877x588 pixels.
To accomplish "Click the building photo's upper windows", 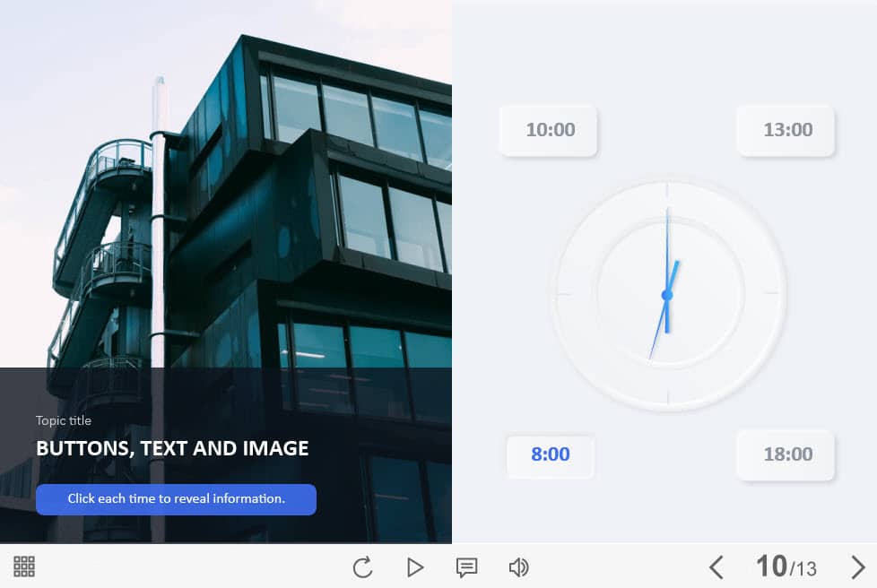I will point(359,112).
